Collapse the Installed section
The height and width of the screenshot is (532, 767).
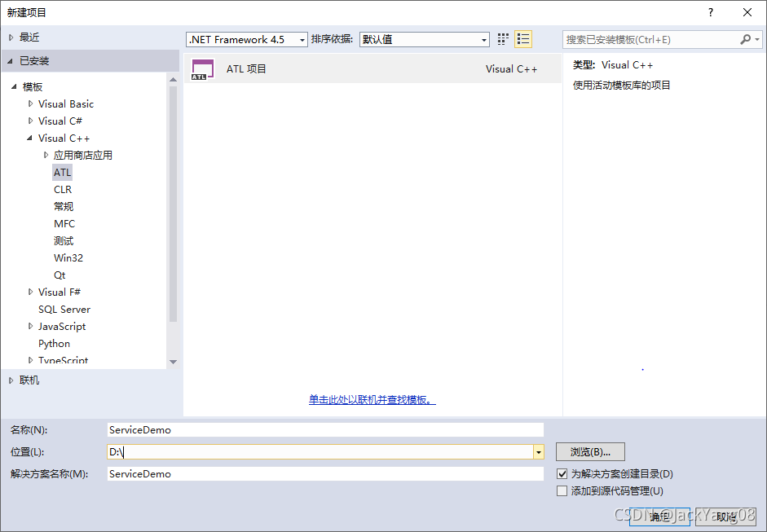pyautogui.click(x=11, y=60)
